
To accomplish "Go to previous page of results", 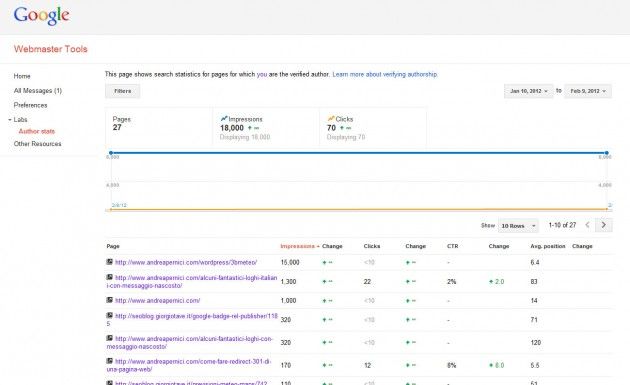I will [587, 225].
